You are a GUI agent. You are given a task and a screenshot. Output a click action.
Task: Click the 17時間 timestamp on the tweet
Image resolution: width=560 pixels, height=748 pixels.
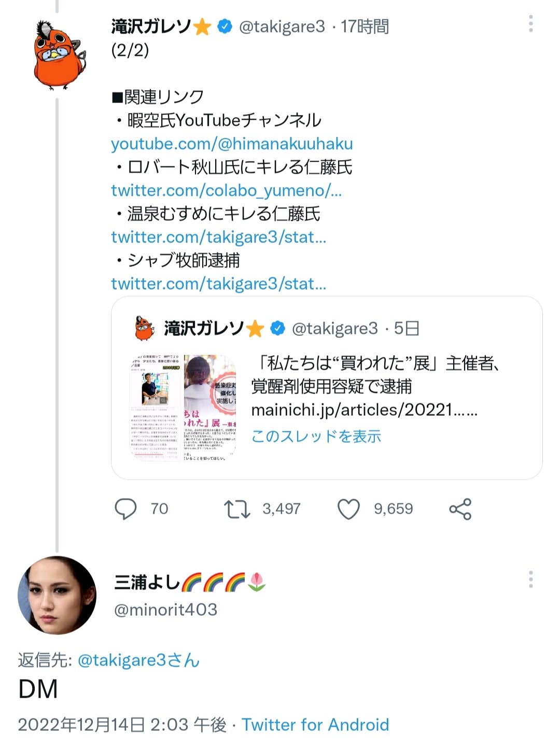point(365,26)
